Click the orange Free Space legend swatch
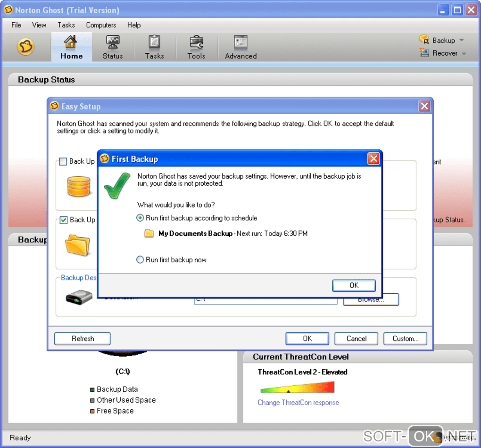Viewport: 481px width, 448px height. coord(92,411)
